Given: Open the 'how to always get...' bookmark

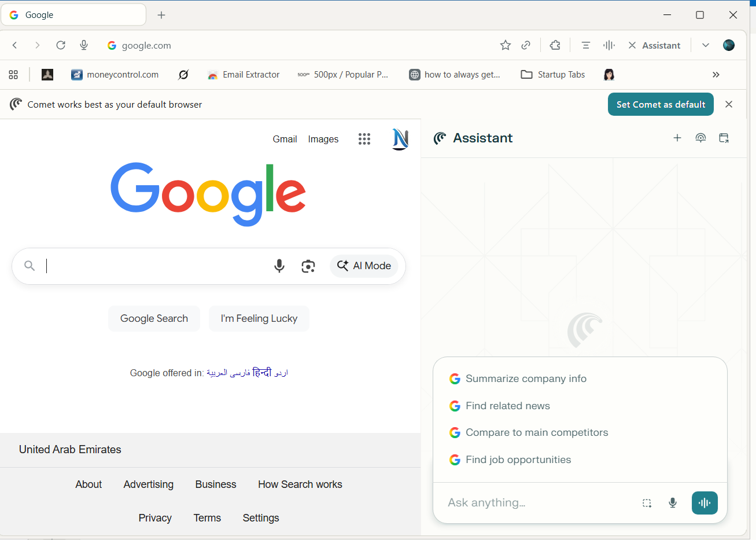Looking at the screenshot, I should [x=455, y=75].
